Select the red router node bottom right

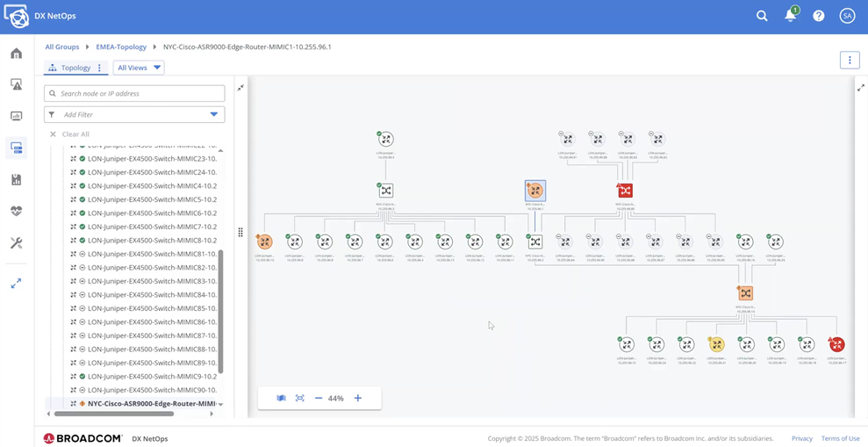tap(836, 344)
